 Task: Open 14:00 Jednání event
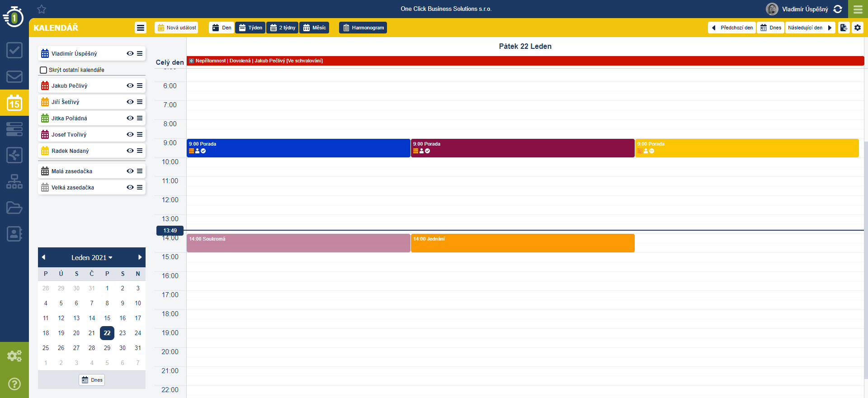tap(523, 243)
